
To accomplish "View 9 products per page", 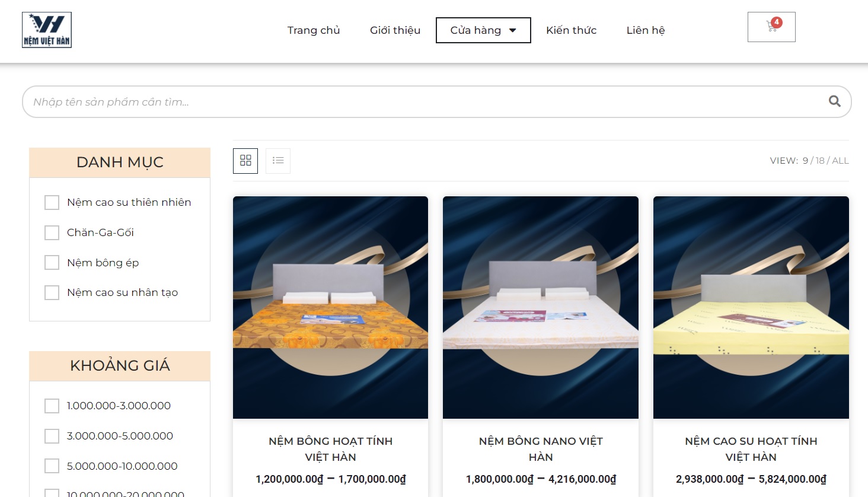I will 805,161.
